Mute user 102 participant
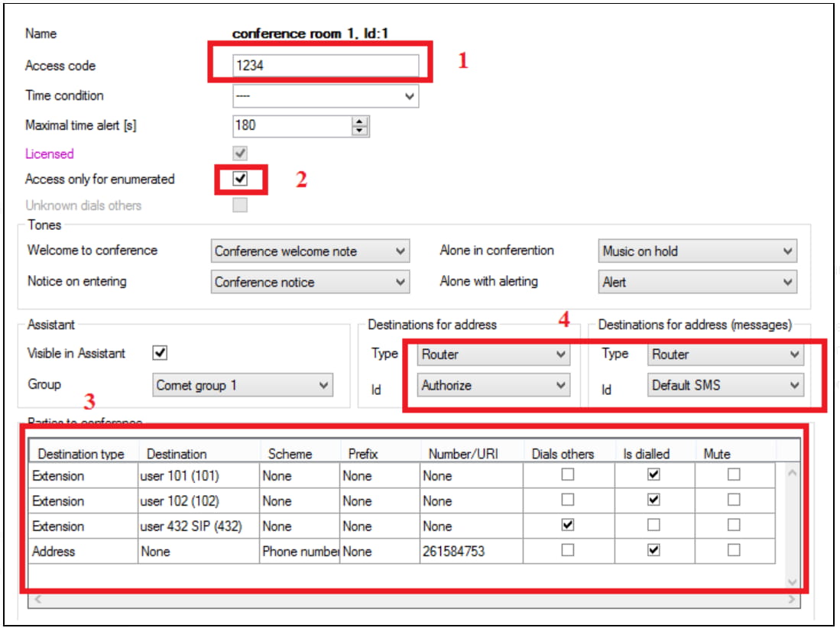Viewport: 840px width, 628px height. [x=734, y=500]
